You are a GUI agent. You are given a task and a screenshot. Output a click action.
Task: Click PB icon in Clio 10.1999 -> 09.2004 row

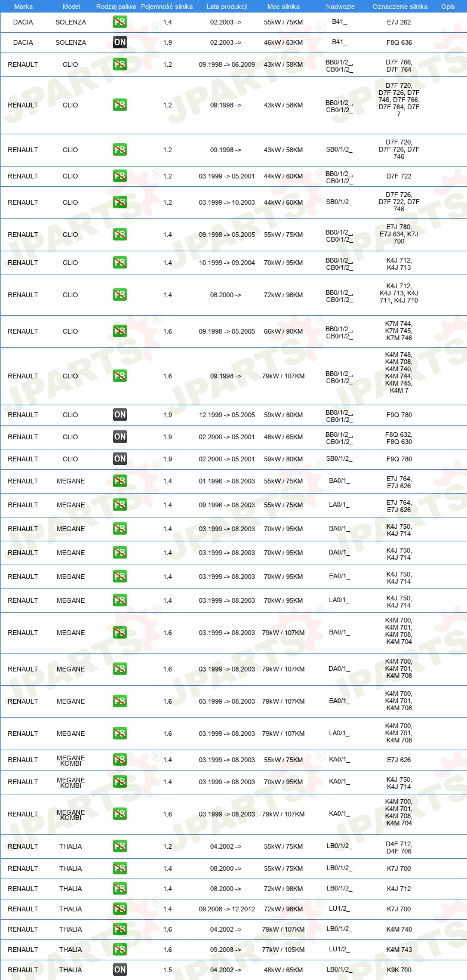120,263
